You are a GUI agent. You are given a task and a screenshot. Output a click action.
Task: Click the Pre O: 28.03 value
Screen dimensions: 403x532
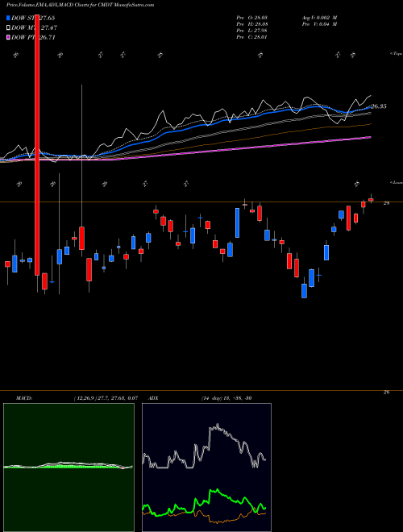(x=251, y=17)
